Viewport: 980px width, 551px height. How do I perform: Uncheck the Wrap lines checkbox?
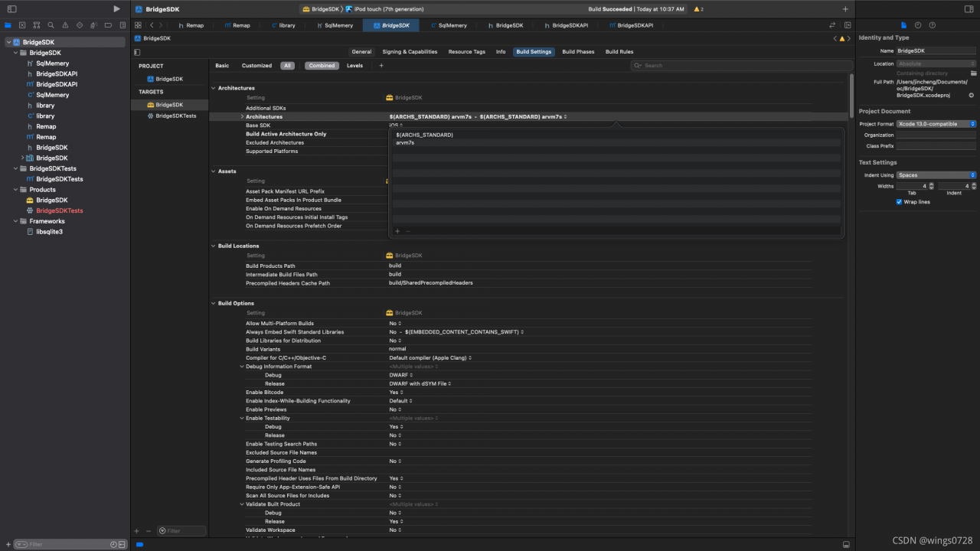(899, 202)
